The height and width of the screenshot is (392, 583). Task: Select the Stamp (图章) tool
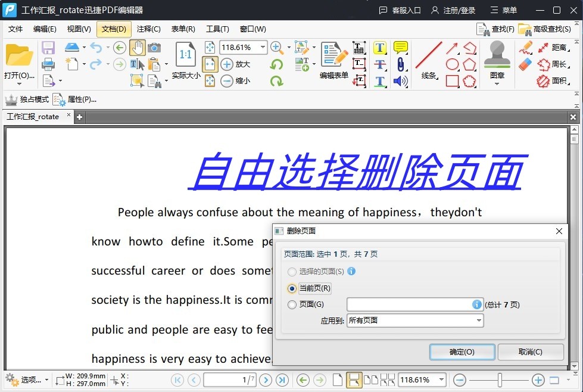point(497,58)
